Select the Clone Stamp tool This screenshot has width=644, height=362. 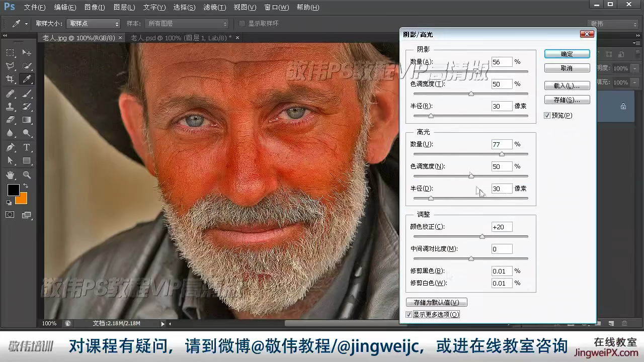(10, 107)
